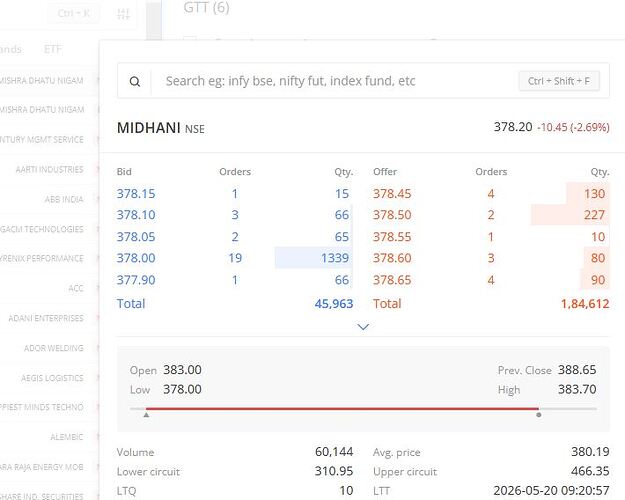Click bid price 378.00
This screenshot has height=500, width=625.
136,258
